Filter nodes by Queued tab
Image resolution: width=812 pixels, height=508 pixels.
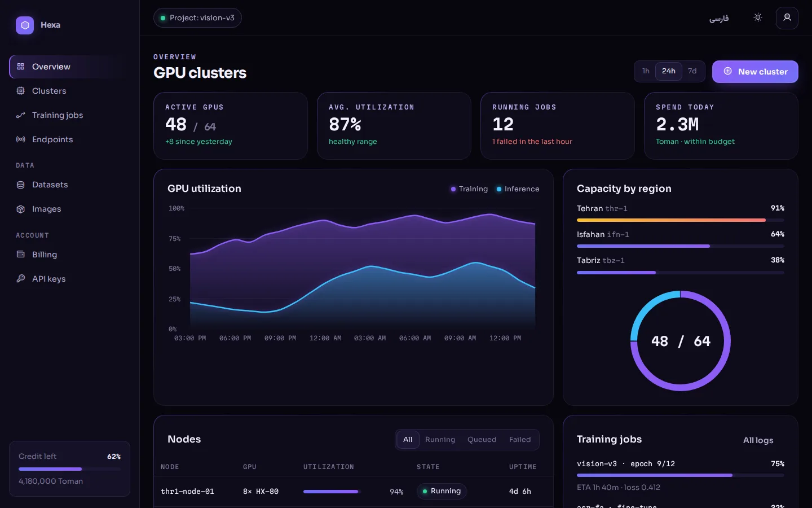(x=482, y=440)
